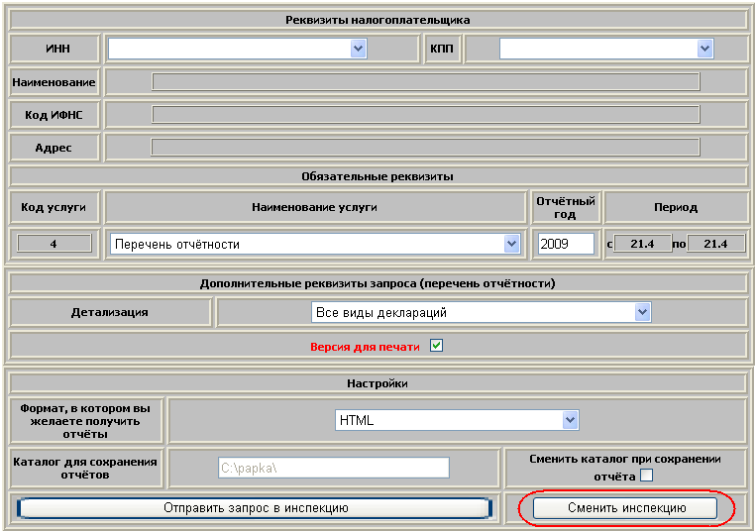Click the Период column header
The image size is (756, 532).
click(x=676, y=207)
